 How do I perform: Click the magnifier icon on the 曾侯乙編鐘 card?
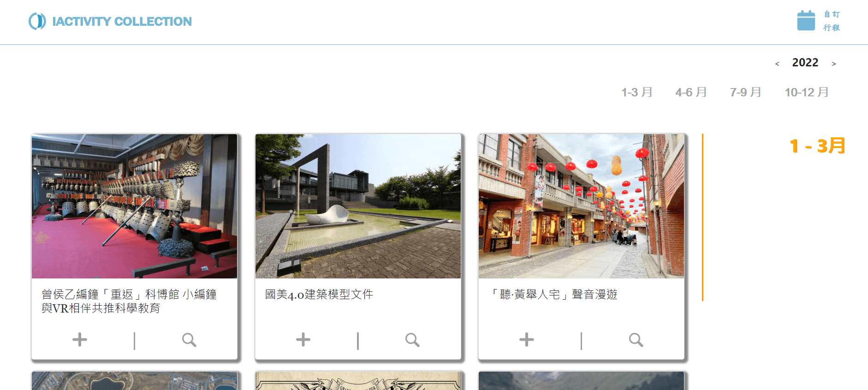click(x=189, y=340)
